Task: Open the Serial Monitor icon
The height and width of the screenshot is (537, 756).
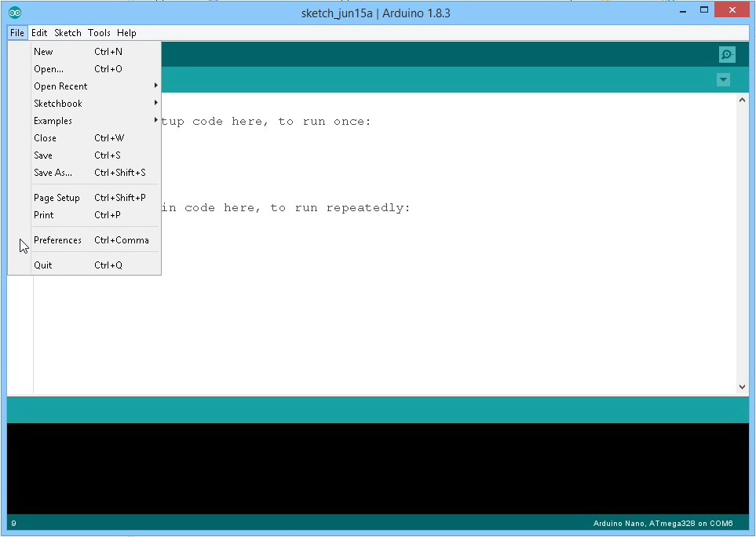Action: pos(727,54)
